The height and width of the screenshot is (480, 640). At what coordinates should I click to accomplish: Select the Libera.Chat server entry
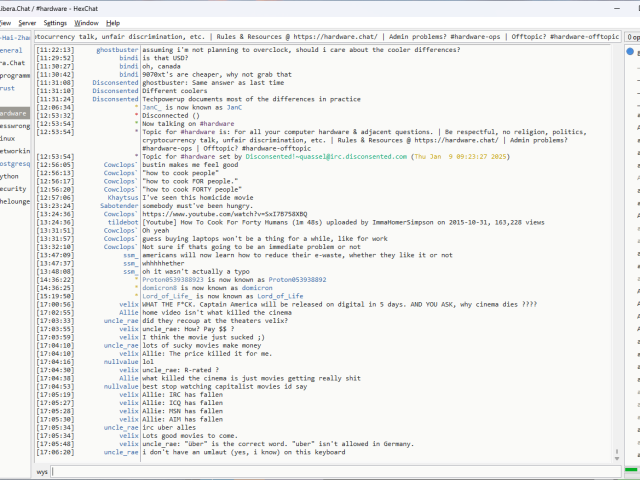(x=14, y=62)
